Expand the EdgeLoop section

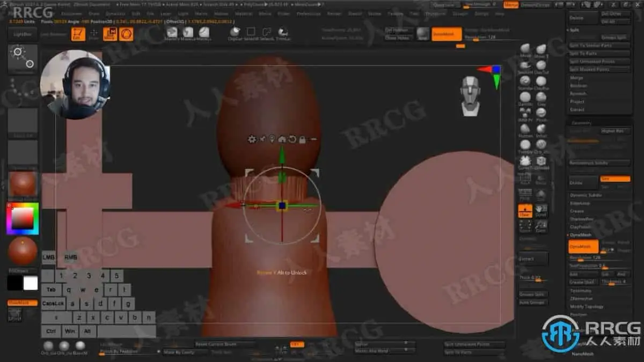click(580, 203)
